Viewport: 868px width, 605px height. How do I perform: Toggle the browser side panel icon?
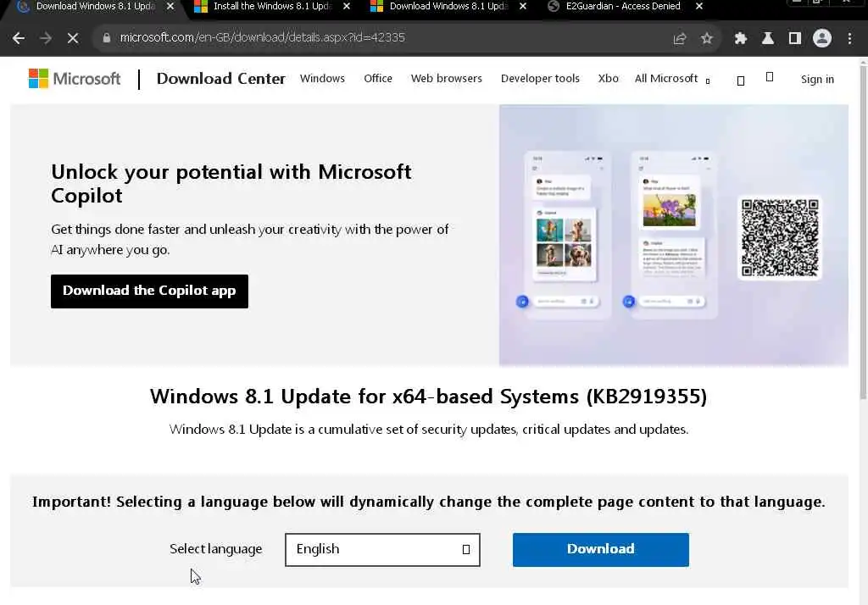tap(795, 38)
